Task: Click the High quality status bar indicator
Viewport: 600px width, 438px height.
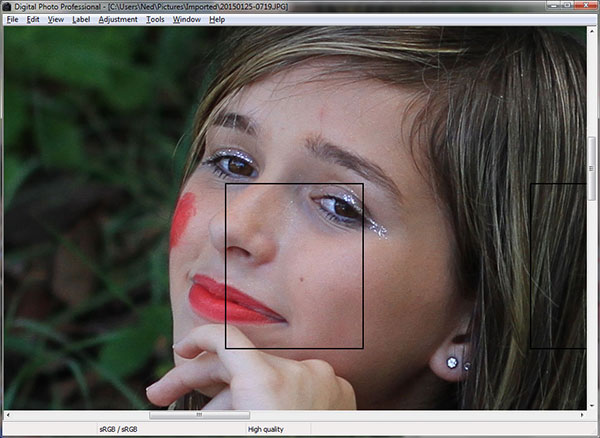Action: point(266,429)
